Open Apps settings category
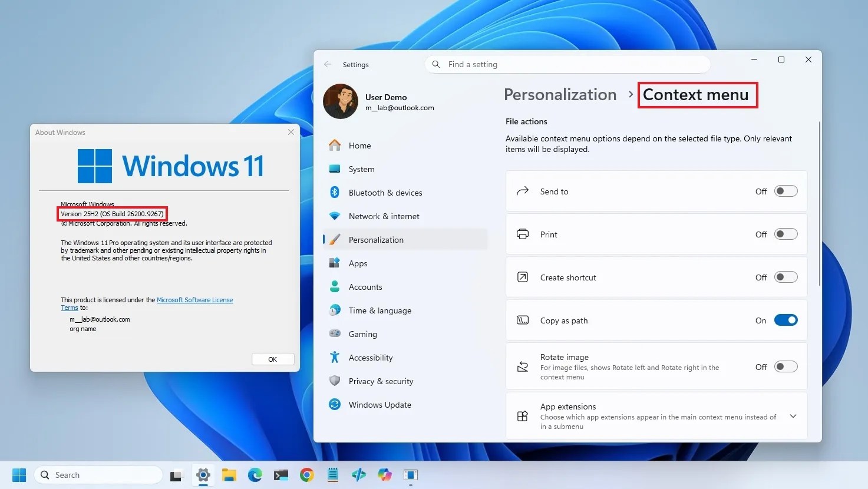This screenshot has height=489, width=868. [x=405, y=263]
